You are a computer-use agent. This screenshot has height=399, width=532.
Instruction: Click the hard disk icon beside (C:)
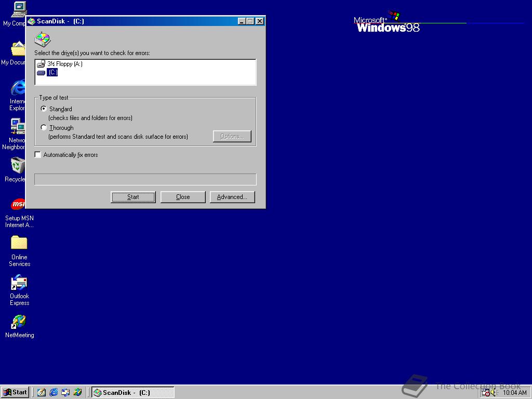[41, 73]
